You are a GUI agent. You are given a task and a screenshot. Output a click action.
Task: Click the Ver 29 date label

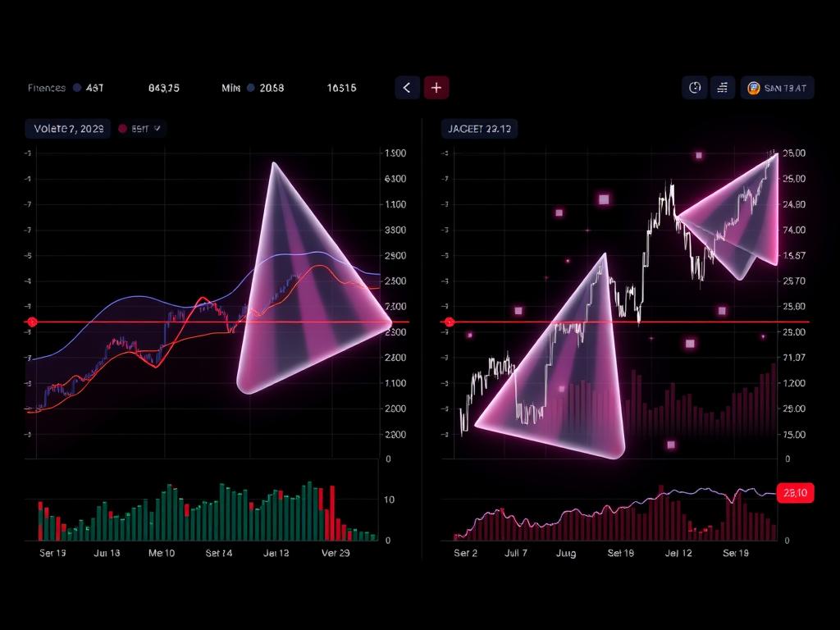click(336, 553)
